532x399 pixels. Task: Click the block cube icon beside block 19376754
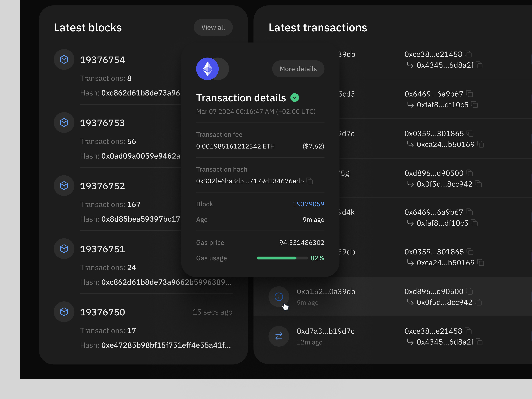point(64,59)
